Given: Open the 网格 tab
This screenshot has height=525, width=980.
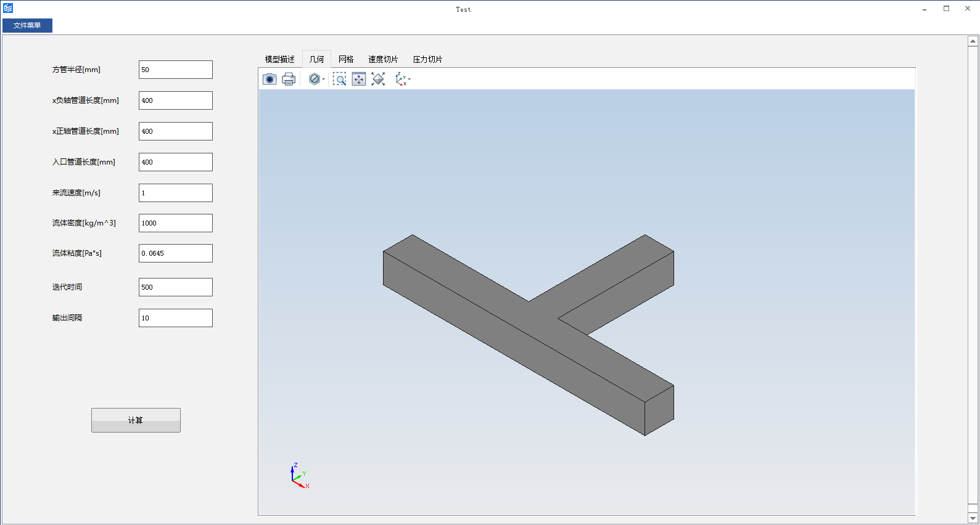Looking at the screenshot, I should coord(346,59).
